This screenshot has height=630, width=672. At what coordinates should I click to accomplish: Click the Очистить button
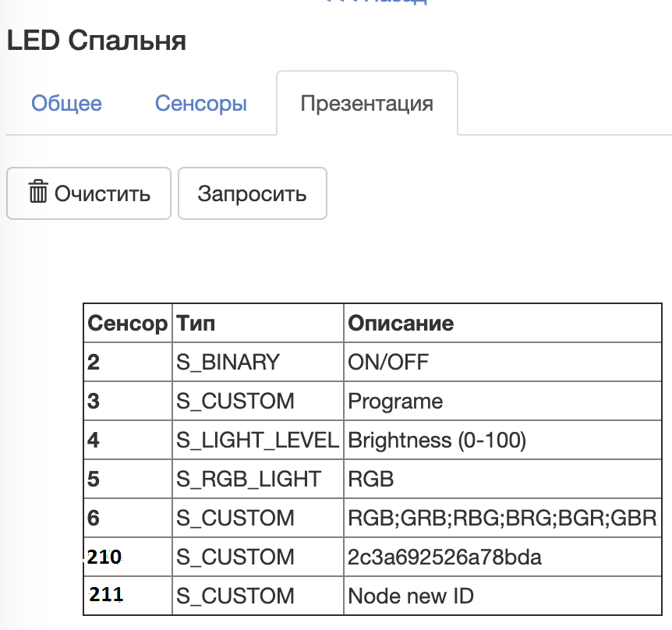tap(88, 193)
